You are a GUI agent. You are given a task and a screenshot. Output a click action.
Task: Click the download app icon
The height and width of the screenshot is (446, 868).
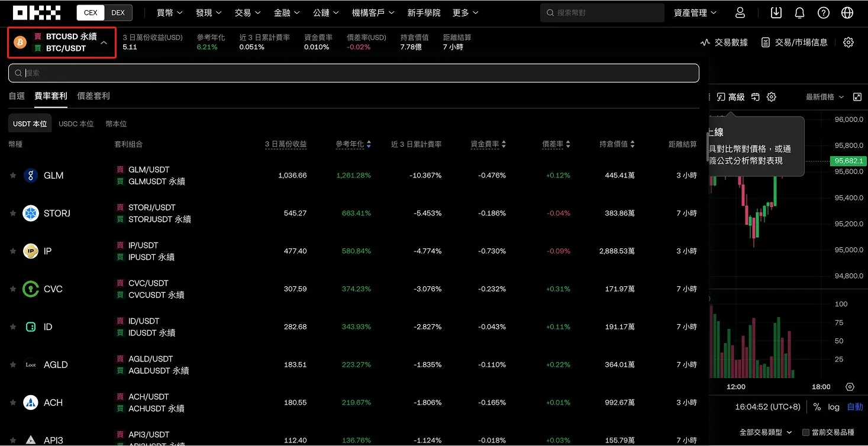pos(776,12)
